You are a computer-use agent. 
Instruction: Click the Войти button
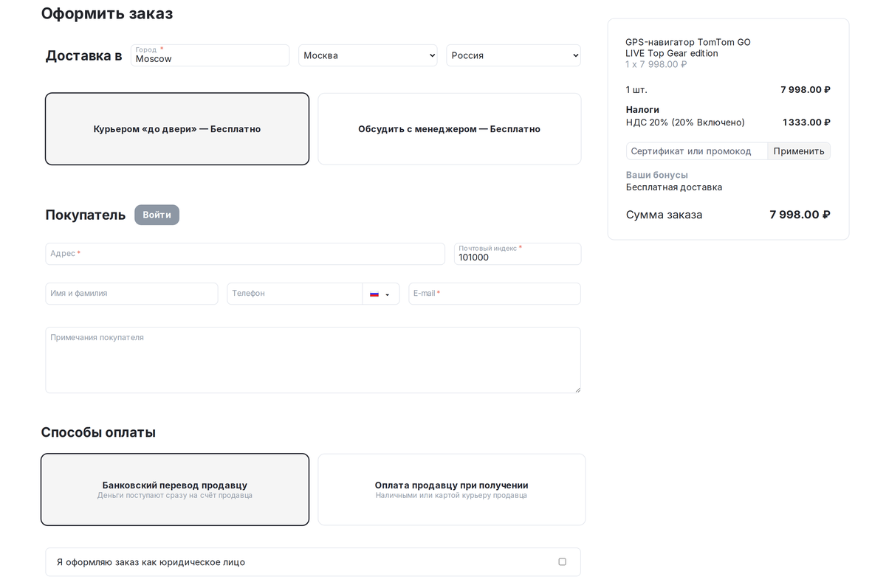157,215
